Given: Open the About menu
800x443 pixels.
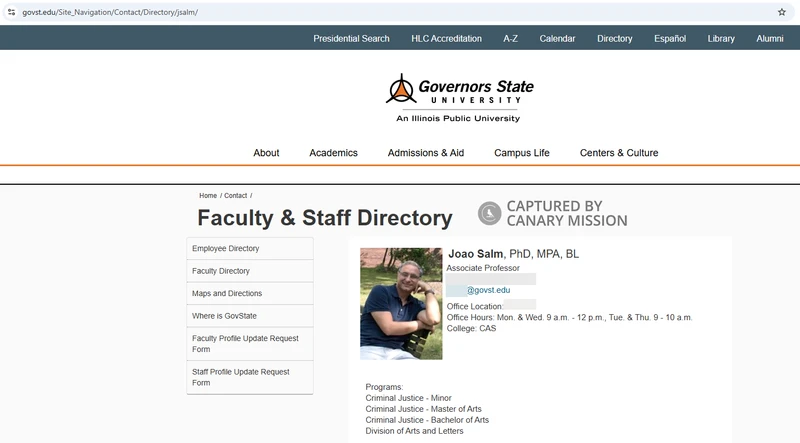Looking at the screenshot, I should [x=266, y=153].
